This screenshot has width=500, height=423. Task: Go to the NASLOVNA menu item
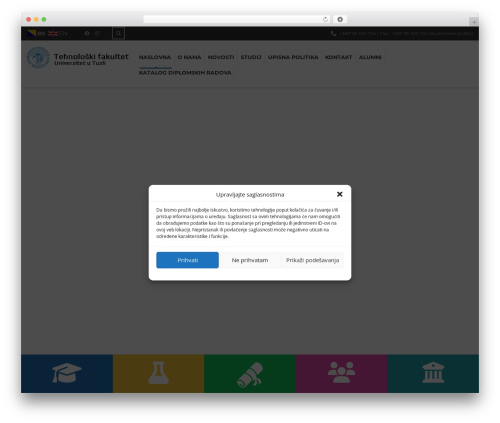click(155, 57)
